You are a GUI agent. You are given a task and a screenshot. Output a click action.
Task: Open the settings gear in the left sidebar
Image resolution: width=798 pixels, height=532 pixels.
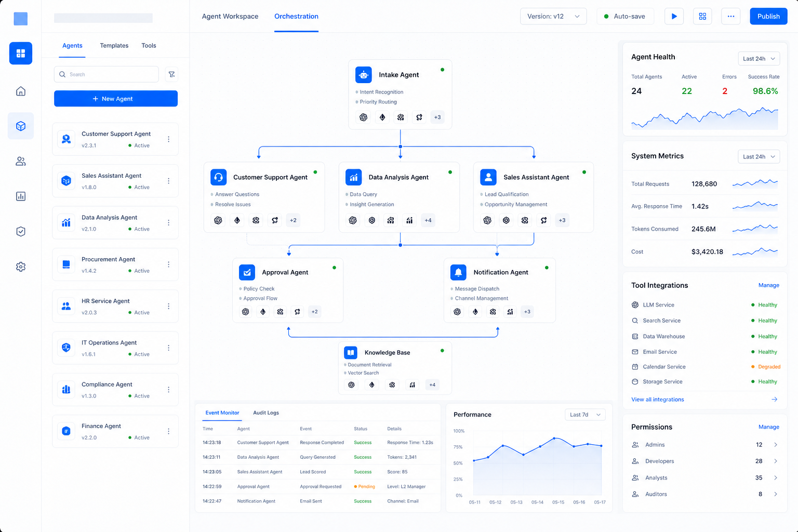point(21,267)
